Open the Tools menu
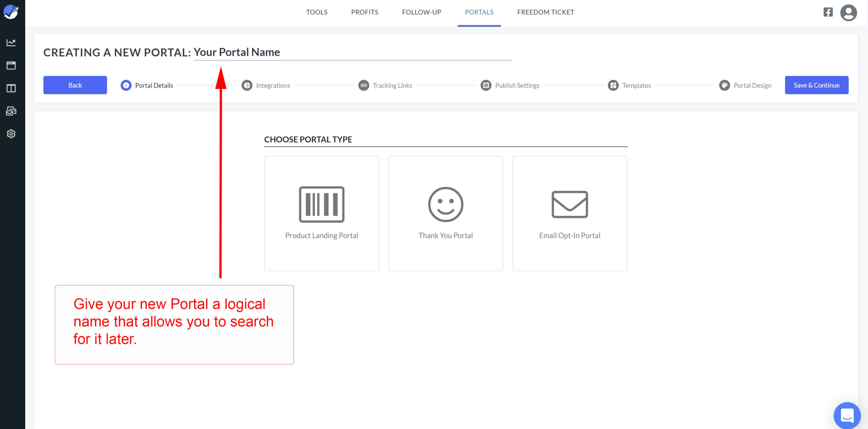This screenshot has width=868, height=429. tap(317, 12)
